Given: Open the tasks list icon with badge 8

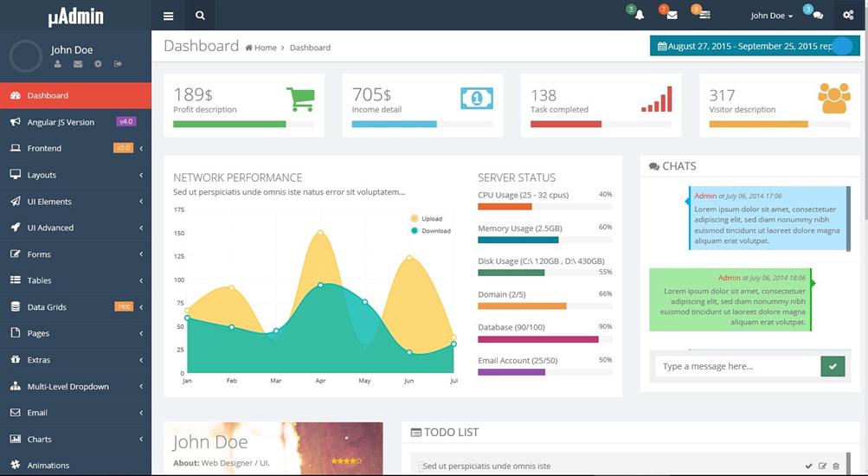Looking at the screenshot, I should (704, 16).
